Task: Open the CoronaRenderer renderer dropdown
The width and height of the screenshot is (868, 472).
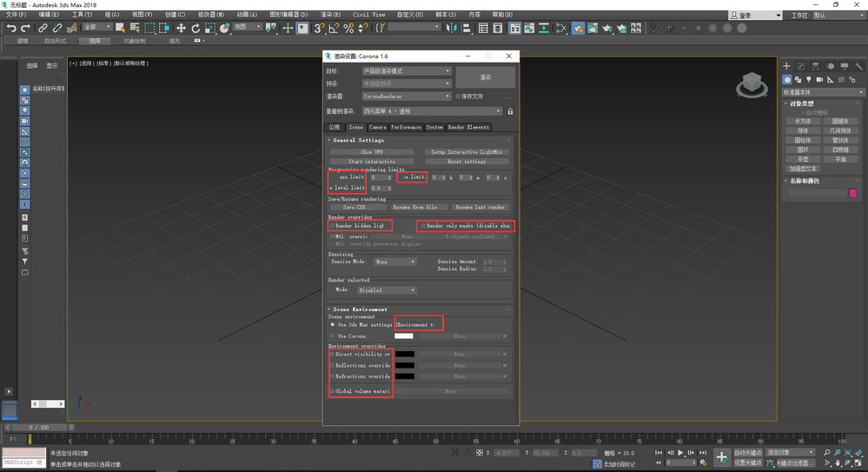Action: [x=407, y=96]
